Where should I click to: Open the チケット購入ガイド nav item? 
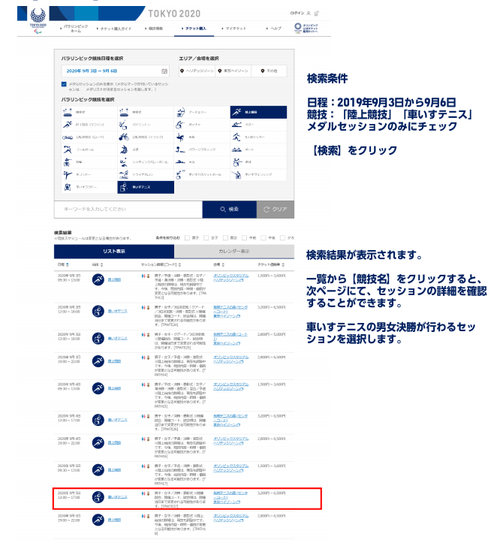click(115, 28)
